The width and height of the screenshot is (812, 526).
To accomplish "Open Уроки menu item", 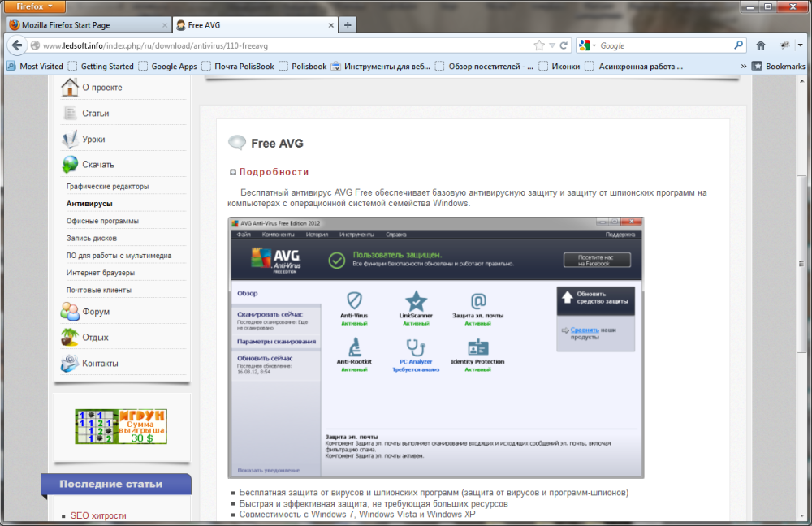I will (x=93, y=140).
